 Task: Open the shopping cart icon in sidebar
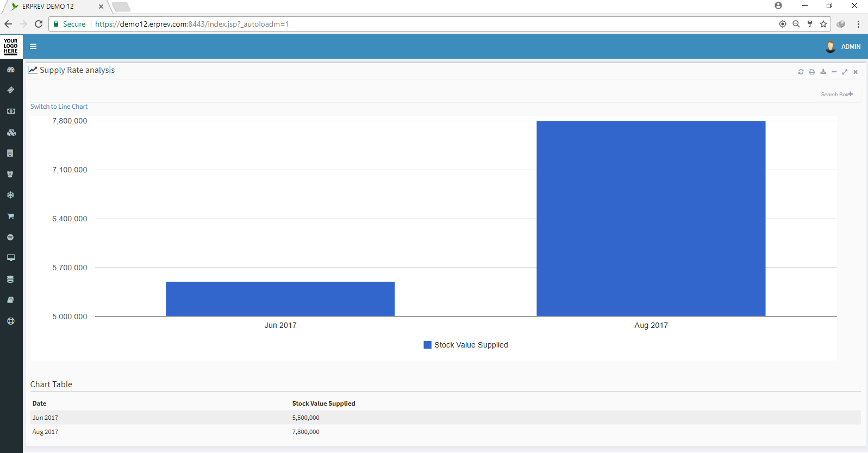click(x=10, y=216)
